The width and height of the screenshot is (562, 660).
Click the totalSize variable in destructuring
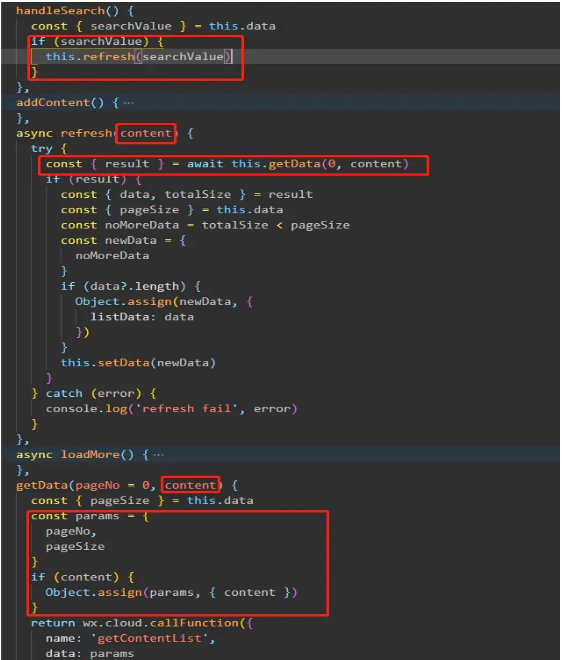[197, 194]
